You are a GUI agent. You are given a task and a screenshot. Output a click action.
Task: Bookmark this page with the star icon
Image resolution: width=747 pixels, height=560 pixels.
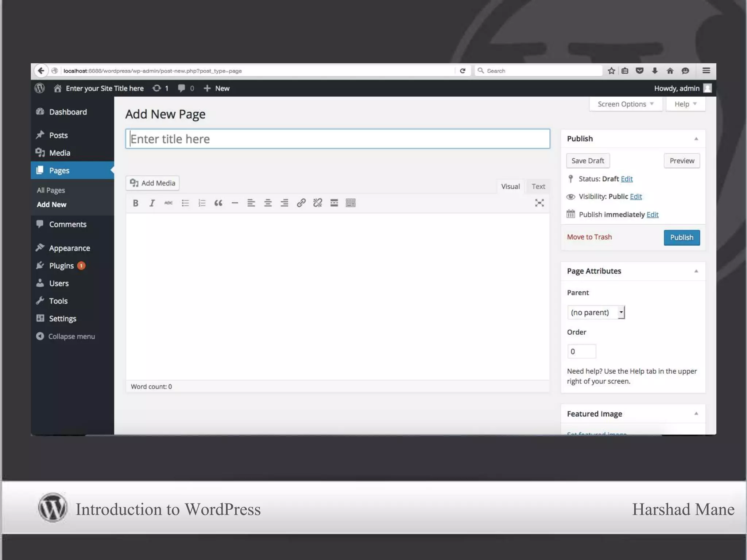[x=611, y=71]
